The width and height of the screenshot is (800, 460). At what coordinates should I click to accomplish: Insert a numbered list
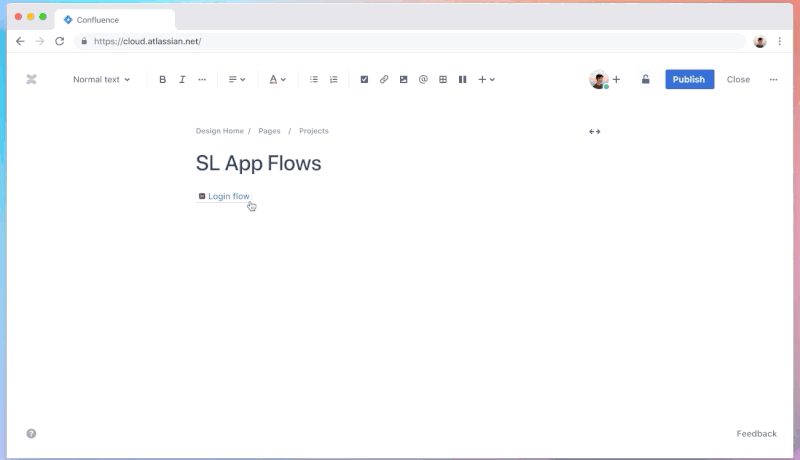tap(334, 80)
